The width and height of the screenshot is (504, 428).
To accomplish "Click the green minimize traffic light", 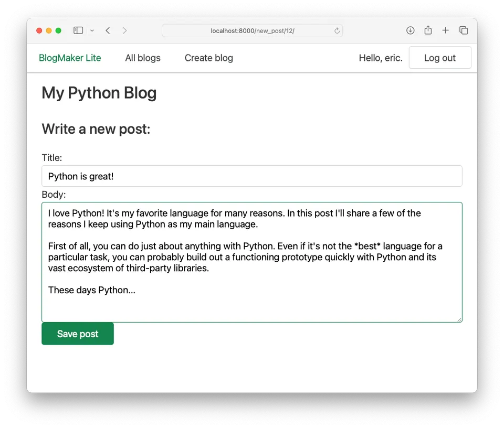I will (58, 30).
